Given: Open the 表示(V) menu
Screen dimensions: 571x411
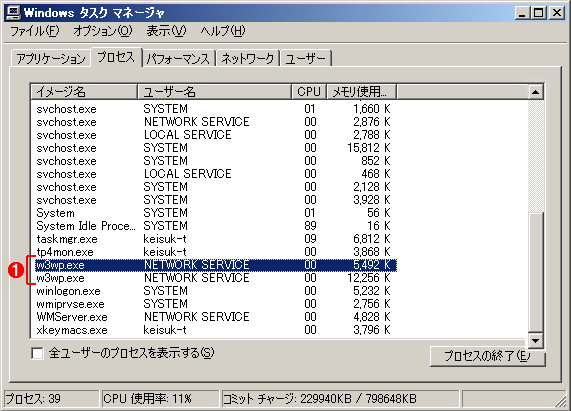Looking at the screenshot, I should [166, 31].
